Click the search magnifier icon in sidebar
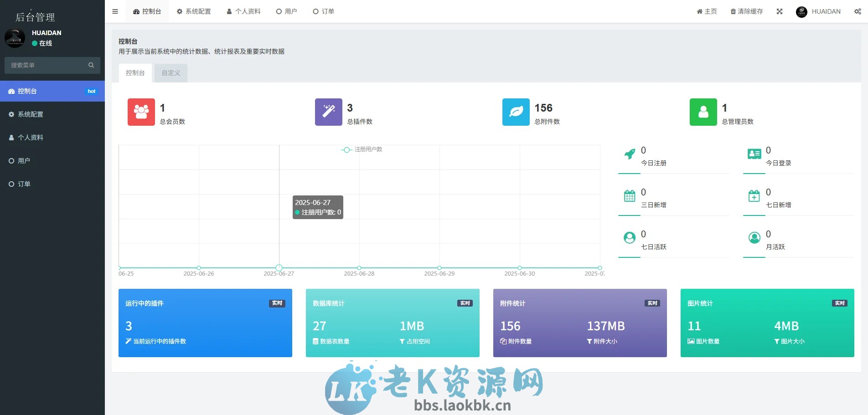This screenshot has width=868, height=415. pyautogui.click(x=91, y=65)
